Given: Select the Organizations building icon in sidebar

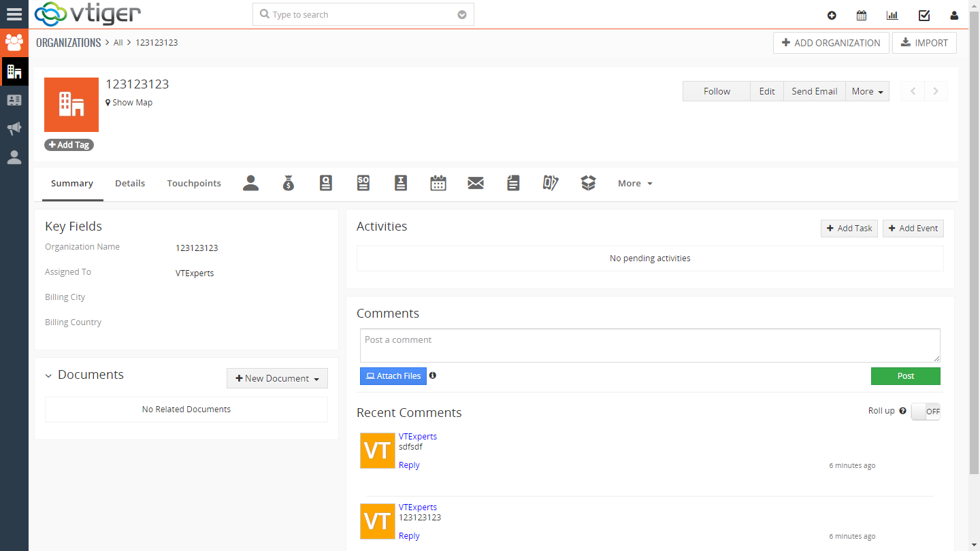Looking at the screenshot, I should [x=14, y=71].
